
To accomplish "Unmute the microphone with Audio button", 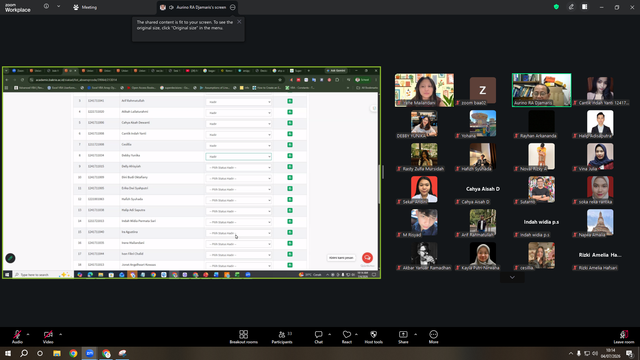I will pos(17,337).
